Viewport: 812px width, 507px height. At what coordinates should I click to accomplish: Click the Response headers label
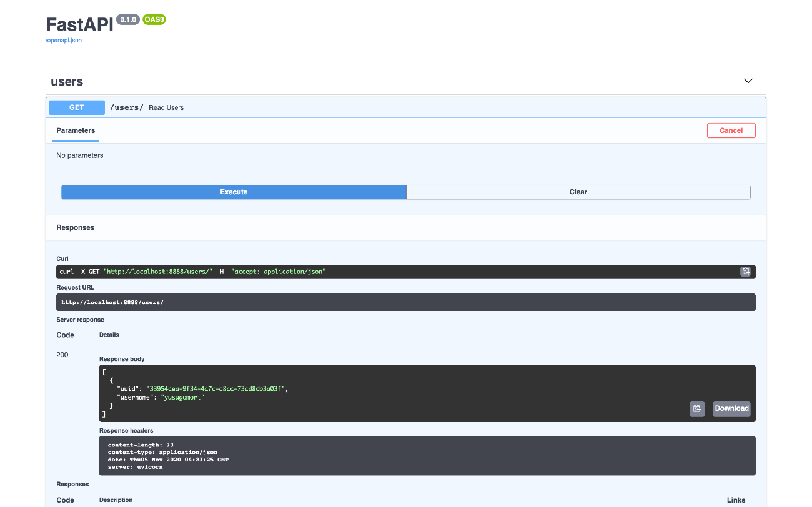(x=126, y=431)
